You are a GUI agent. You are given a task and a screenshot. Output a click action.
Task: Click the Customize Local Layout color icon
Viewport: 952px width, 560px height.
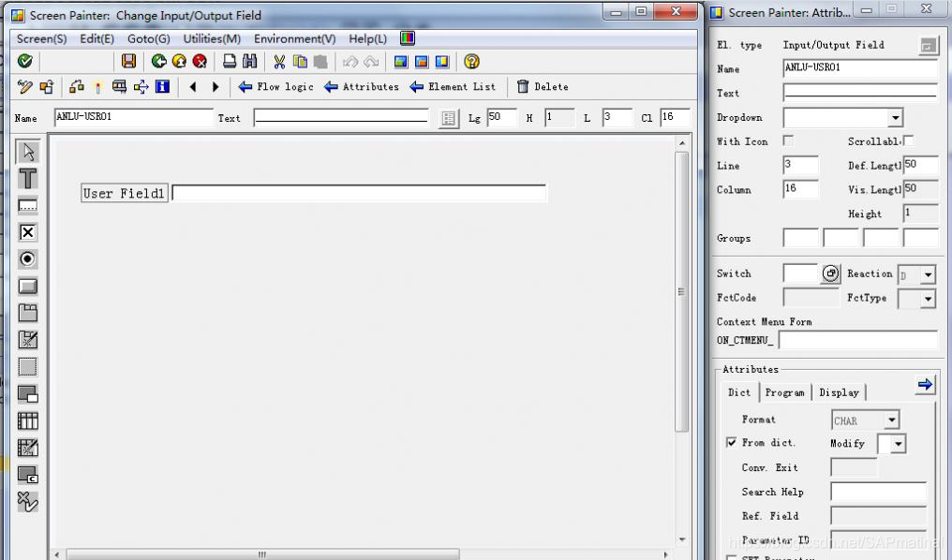tap(408, 38)
